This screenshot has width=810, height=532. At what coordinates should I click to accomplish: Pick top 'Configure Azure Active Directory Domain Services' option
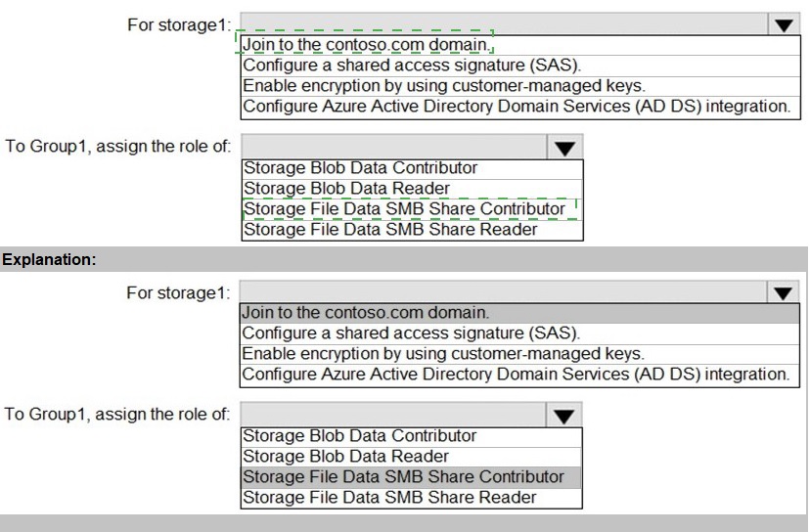pos(517,107)
